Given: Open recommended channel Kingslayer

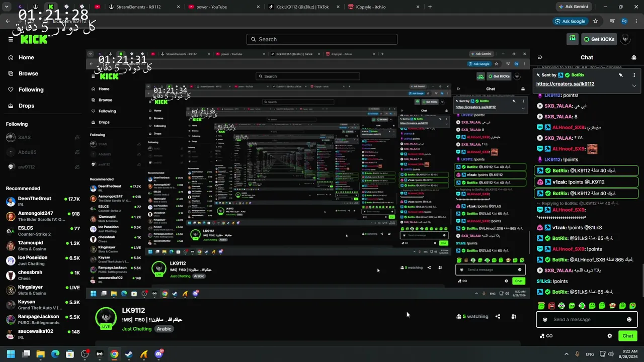Looking at the screenshot, I should (43, 290).
